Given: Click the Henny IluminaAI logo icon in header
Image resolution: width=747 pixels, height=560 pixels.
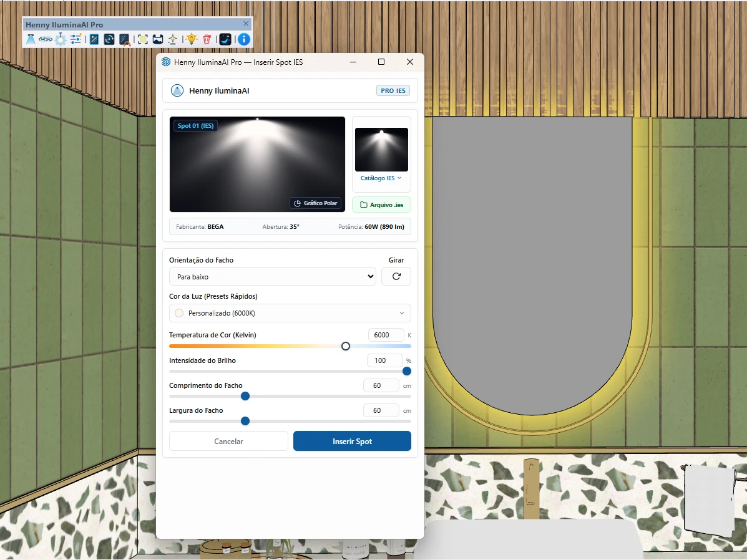Looking at the screenshot, I should click(x=177, y=90).
